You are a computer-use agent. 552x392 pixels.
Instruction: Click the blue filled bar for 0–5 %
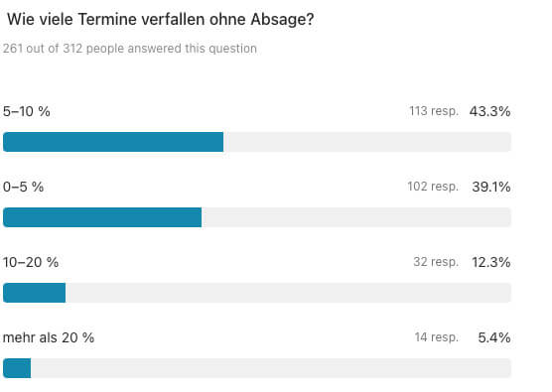point(102,217)
